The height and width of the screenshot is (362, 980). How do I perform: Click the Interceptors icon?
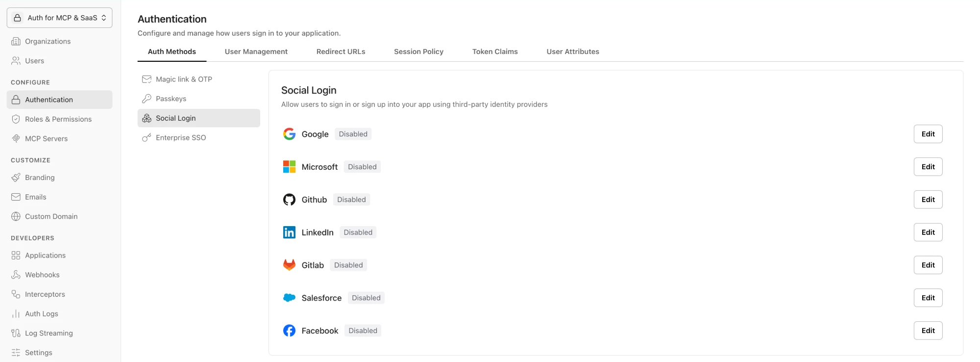pos(16,294)
